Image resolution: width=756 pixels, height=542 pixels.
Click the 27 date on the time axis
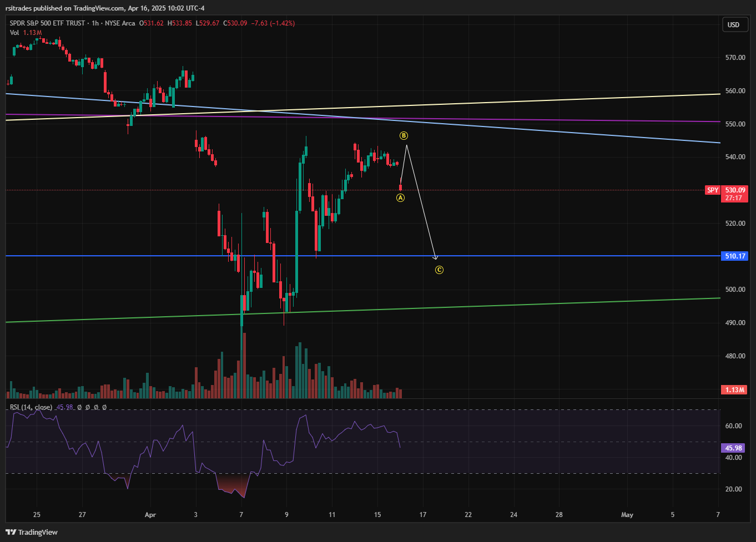pyautogui.click(x=82, y=515)
